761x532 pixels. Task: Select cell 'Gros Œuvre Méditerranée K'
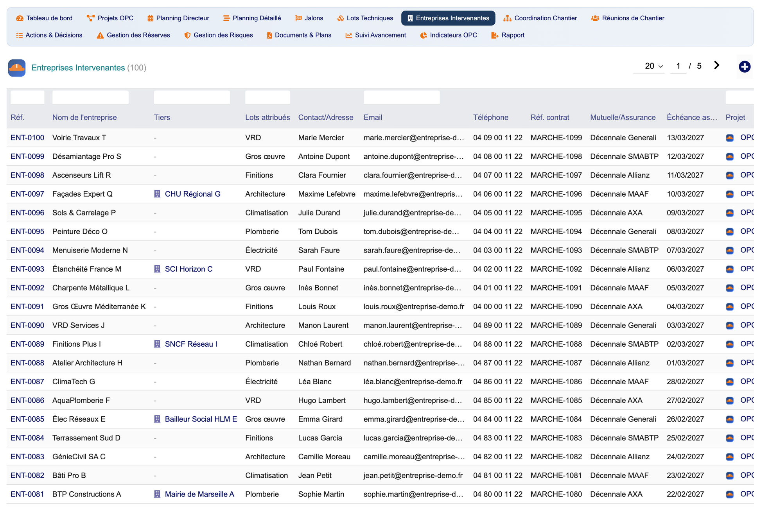[x=99, y=306]
